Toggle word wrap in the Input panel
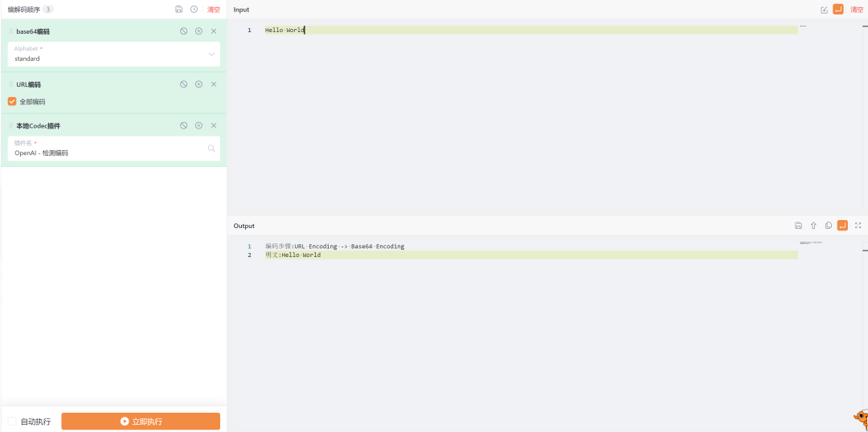The height and width of the screenshot is (432, 868). coord(838,10)
